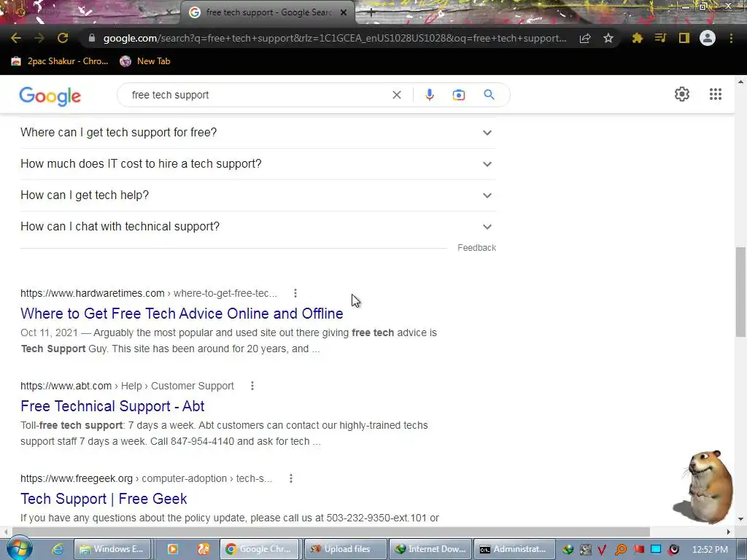Open the Chrome profile avatar
The image size is (747, 560).
tap(708, 38)
